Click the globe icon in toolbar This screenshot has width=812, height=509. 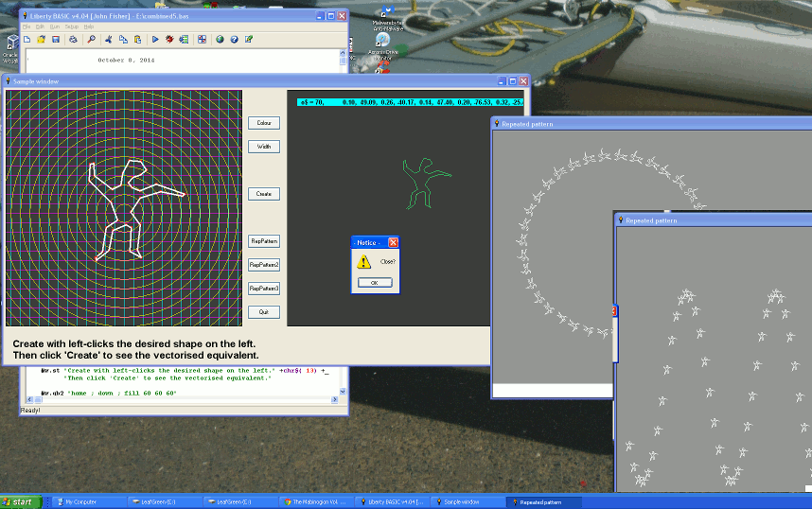point(220,40)
